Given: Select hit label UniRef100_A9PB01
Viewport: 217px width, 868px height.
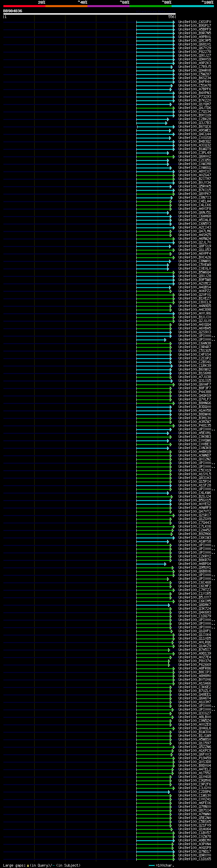Looking at the screenshot, I should [x=195, y=37].
